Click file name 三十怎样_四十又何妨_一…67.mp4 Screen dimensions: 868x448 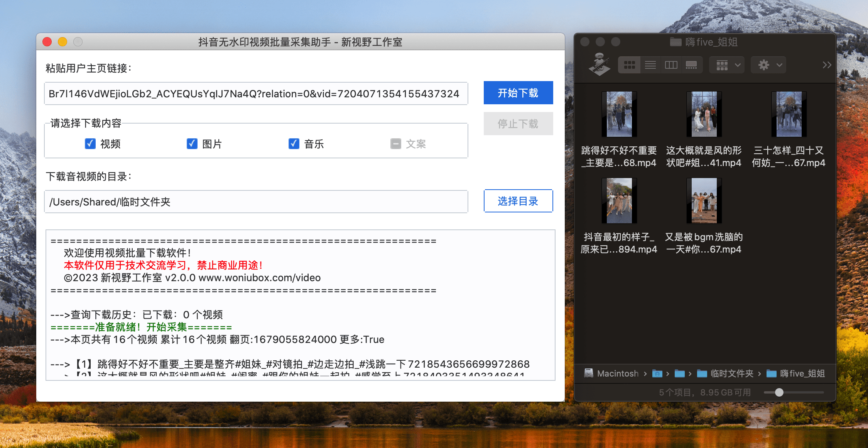pos(789,156)
